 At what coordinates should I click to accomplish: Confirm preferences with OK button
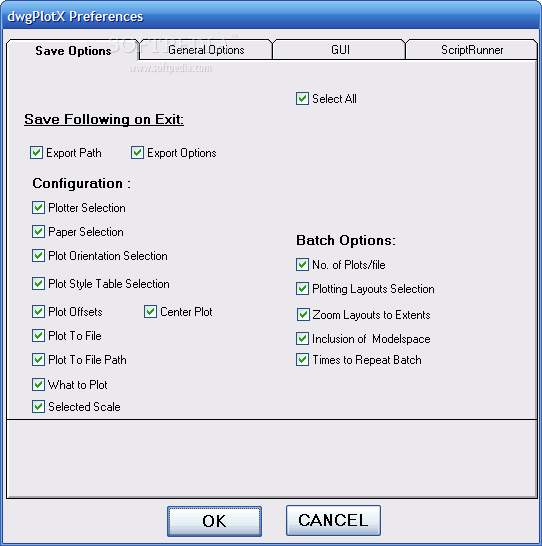click(x=214, y=521)
